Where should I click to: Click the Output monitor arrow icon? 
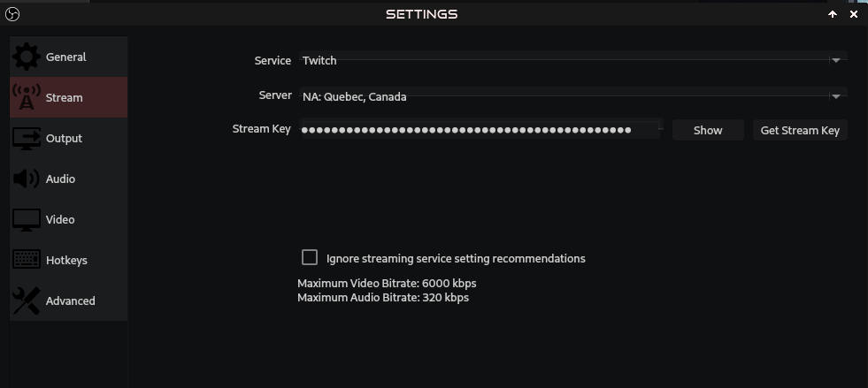pos(27,138)
